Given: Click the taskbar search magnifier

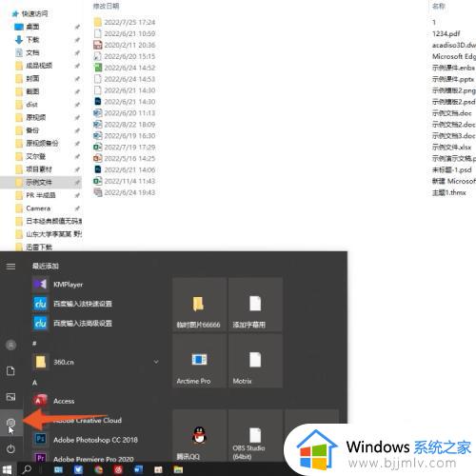Looking at the screenshot, I should [x=27, y=469].
